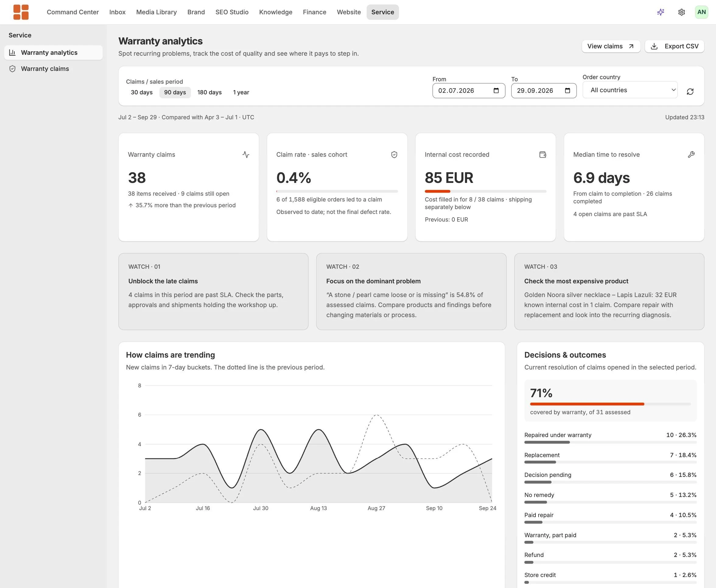Click the 38 warranty claims value

tap(137, 178)
